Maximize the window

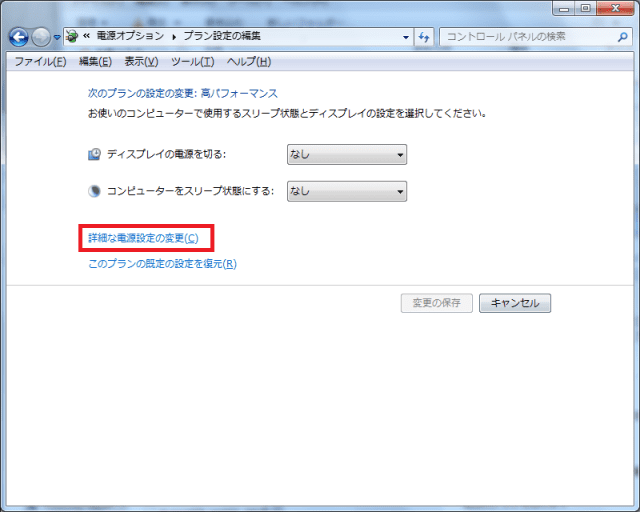point(585,8)
